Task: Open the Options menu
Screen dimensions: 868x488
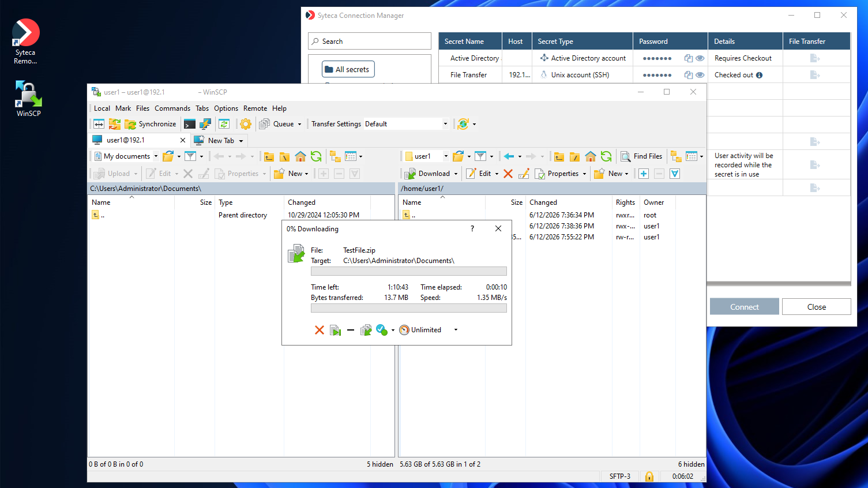Action: point(226,108)
